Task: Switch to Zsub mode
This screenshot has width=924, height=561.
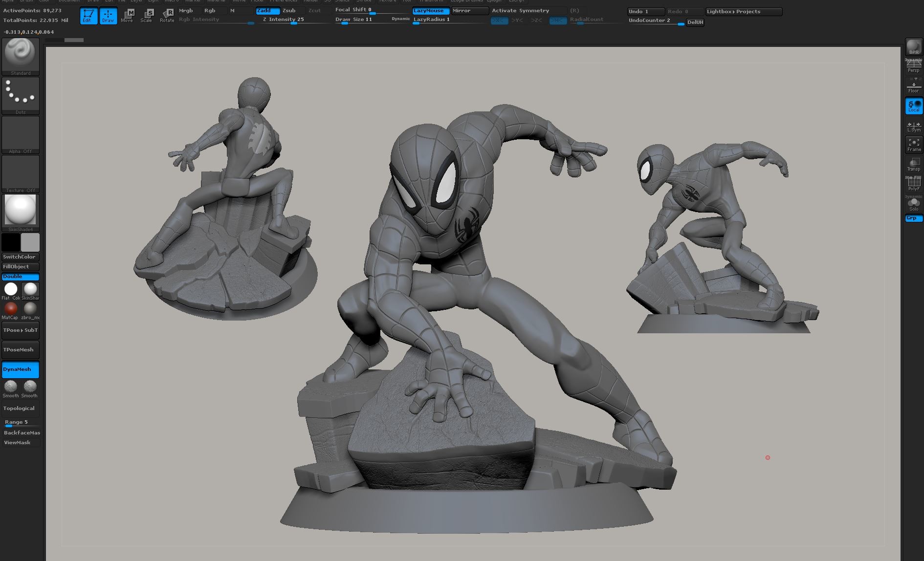Action: coord(293,10)
